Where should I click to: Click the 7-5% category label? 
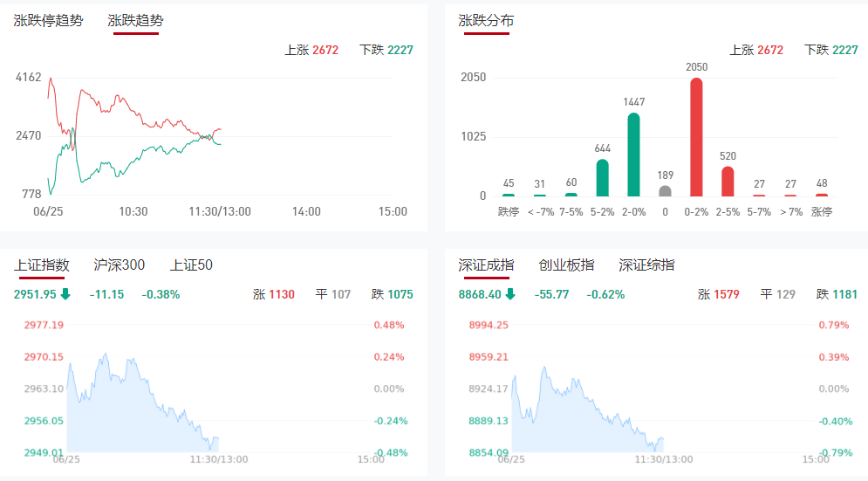571,211
